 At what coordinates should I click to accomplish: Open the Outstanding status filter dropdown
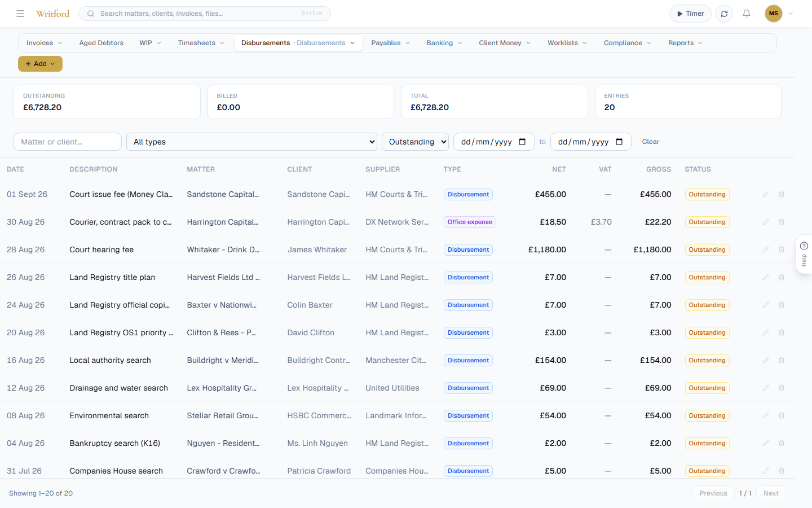[x=415, y=142]
